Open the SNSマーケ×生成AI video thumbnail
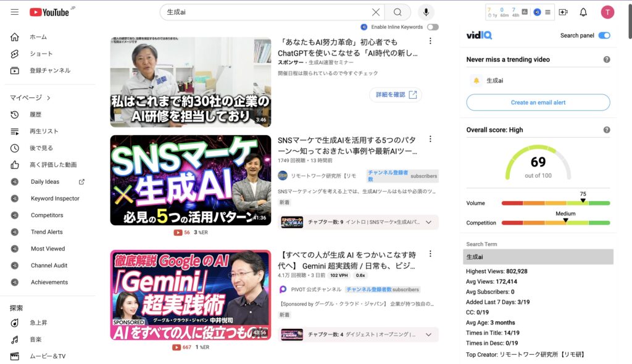The image size is (632, 364). click(190, 180)
